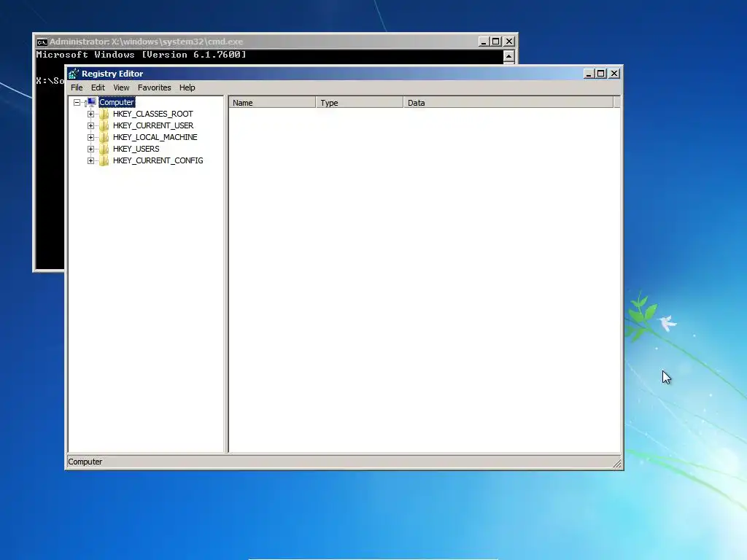The height and width of the screenshot is (560, 747).
Task: Click the cmd.exe scrollbar up arrow
Action: 508,56
